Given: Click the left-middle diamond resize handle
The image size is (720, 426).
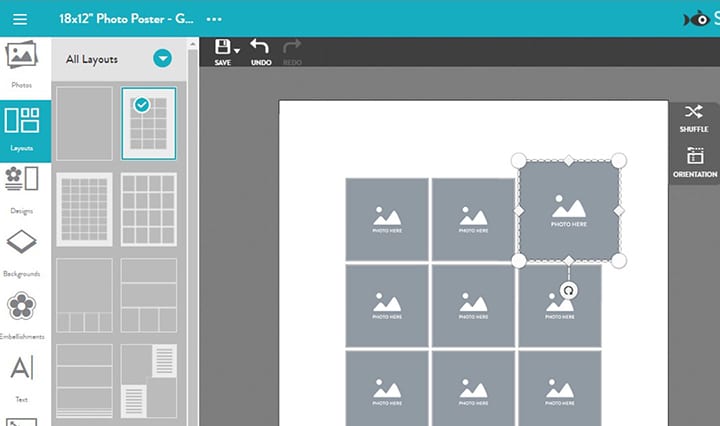Looking at the screenshot, I should pyautogui.click(x=519, y=211).
